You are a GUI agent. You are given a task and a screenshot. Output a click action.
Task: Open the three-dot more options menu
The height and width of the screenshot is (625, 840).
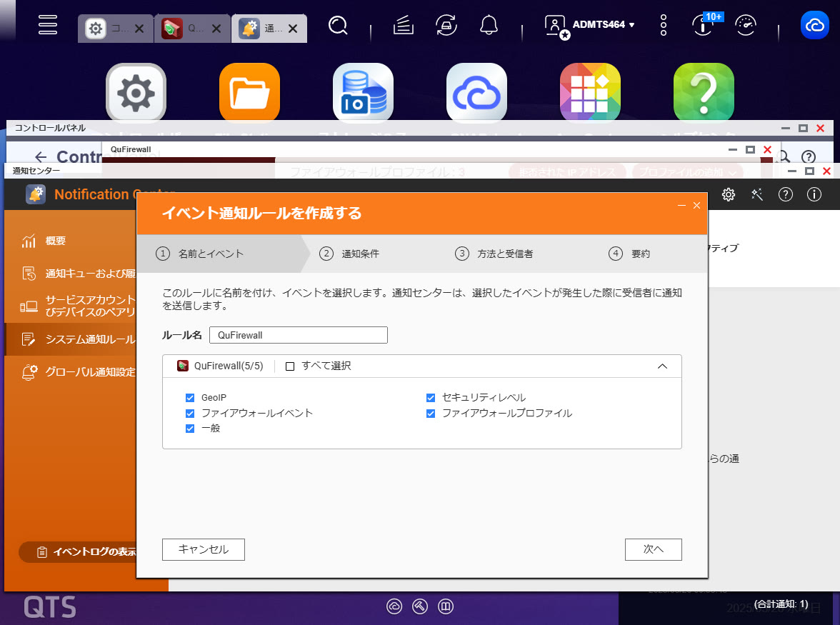tap(663, 24)
